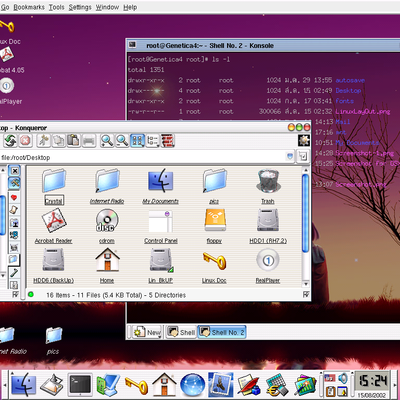Click the Cut icon in Konqueror toolbar
The image size is (400, 400).
pyautogui.click(x=43, y=141)
